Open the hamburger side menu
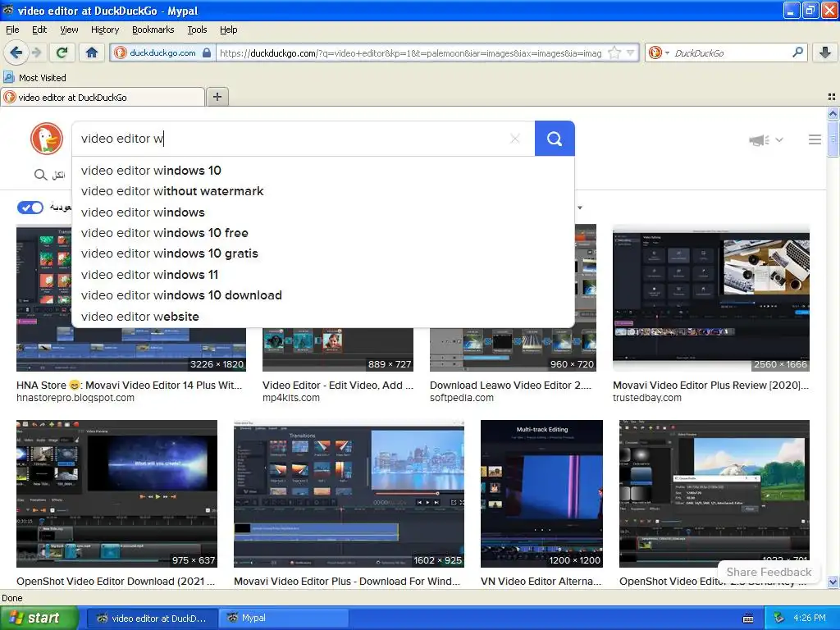 tap(815, 139)
